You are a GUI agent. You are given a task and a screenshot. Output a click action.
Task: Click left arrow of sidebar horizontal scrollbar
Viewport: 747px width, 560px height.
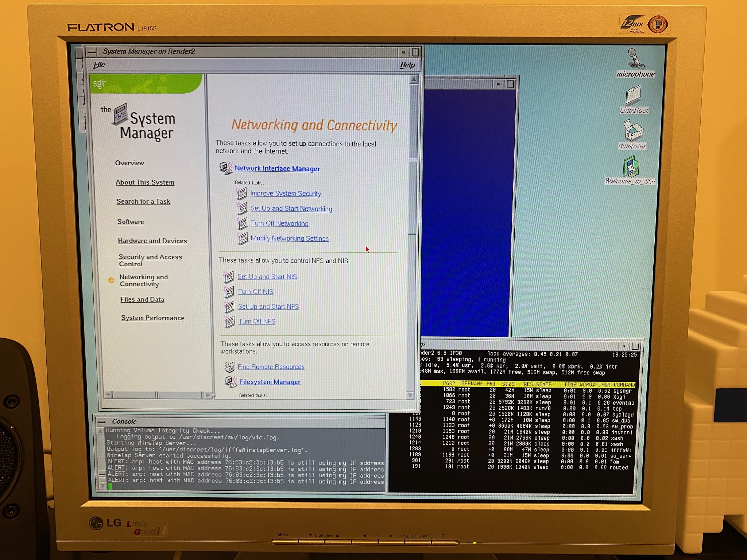[108, 394]
